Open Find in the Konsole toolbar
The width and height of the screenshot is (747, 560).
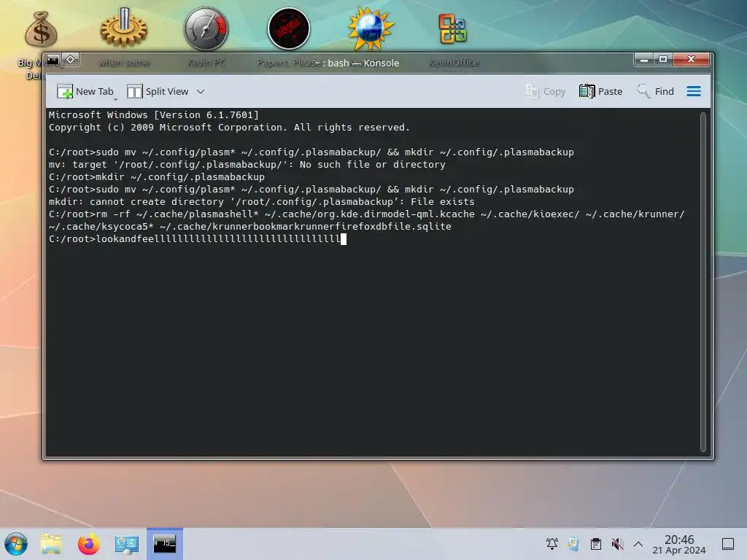656,91
